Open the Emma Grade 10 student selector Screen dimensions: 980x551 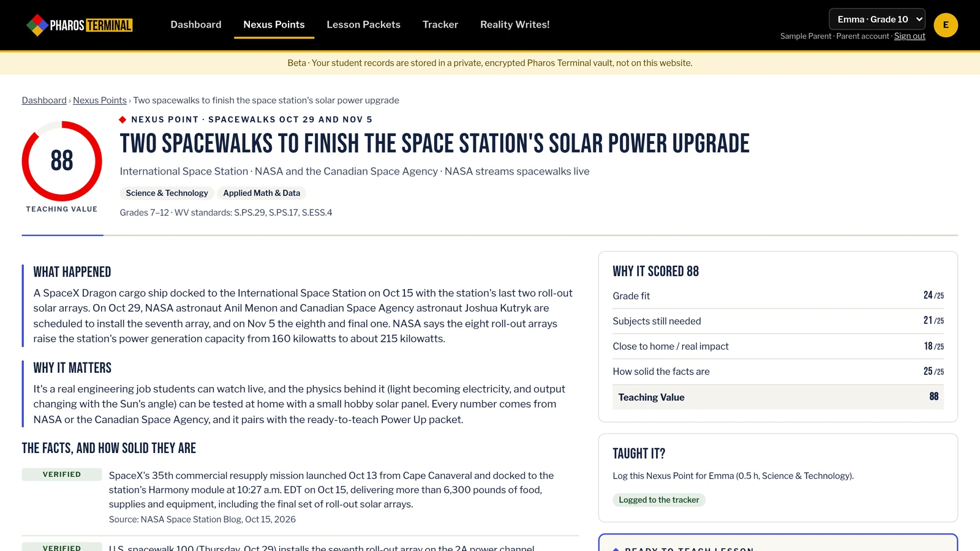point(877,19)
